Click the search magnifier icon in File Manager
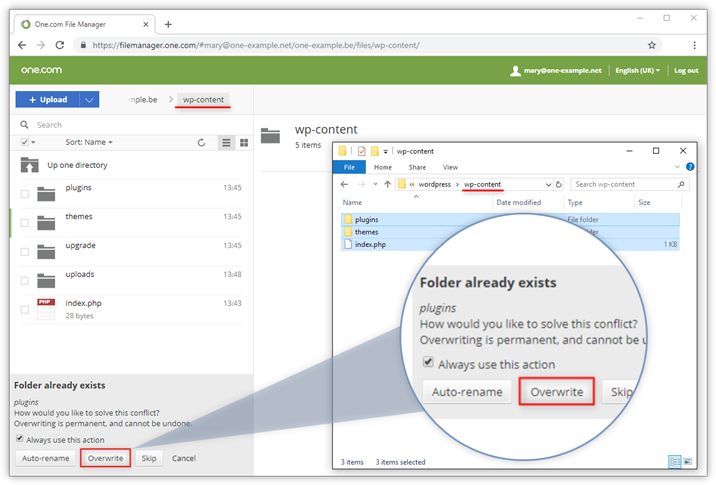 tap(24, 125)
